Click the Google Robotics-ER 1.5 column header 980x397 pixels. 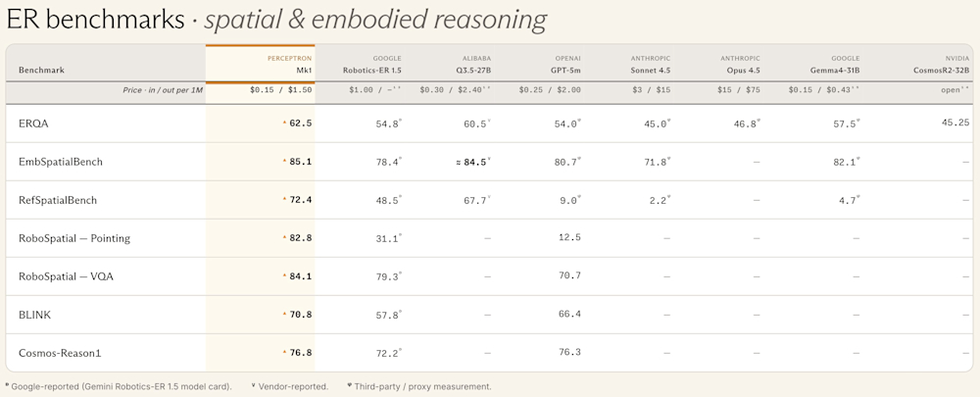(x=370, y=64)
